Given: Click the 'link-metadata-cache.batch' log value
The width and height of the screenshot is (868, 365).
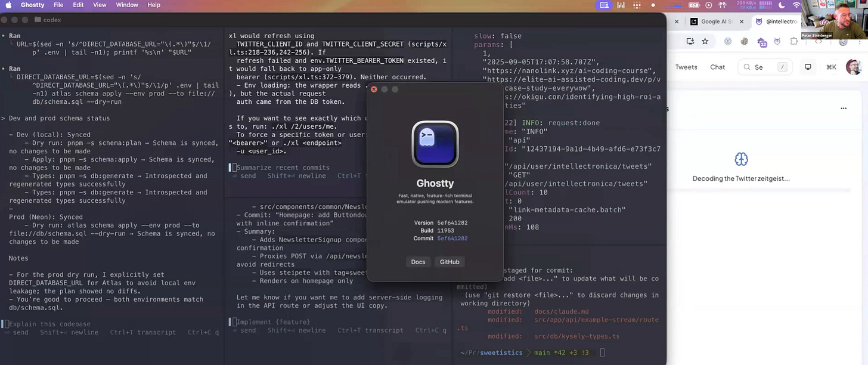Looking at the screenshot, I should click(x=567, y=210).
